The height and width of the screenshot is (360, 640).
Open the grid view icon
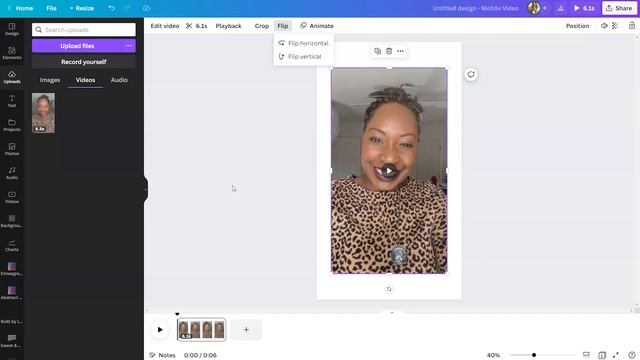pyautogui.click(x=602, y=355)
